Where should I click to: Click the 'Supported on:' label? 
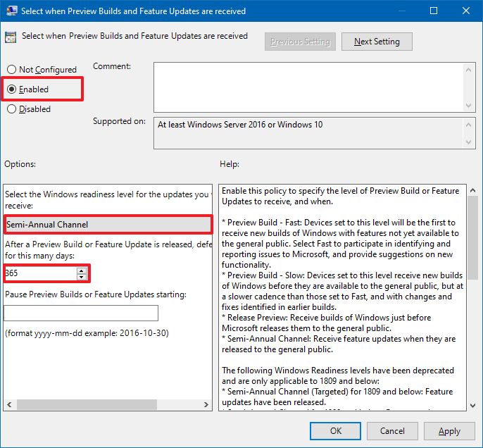click(119, 121)
